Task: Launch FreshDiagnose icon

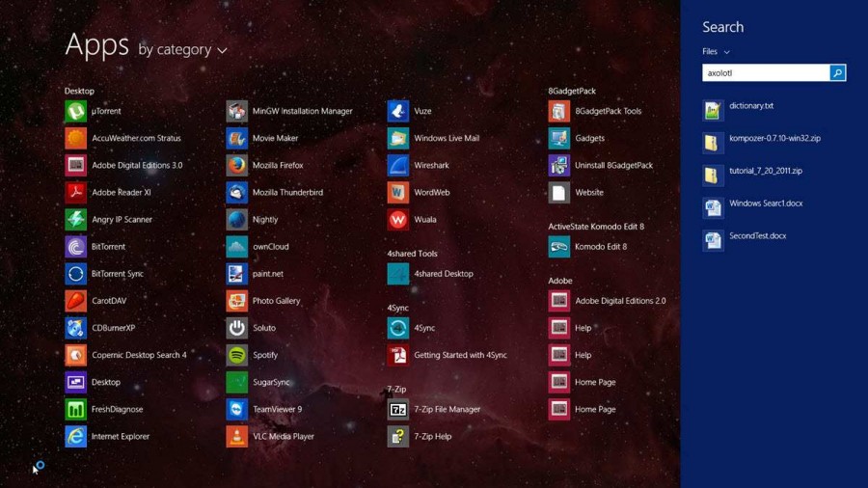Action: coord(76,410)
